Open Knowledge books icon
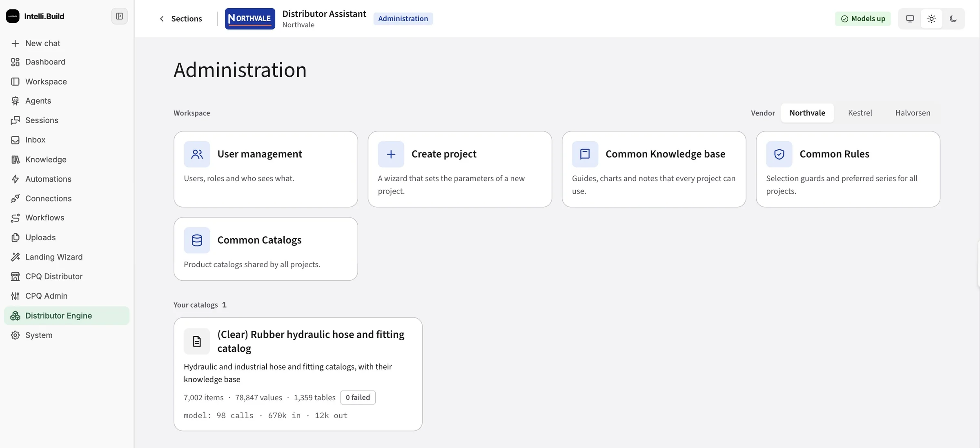Viewport: 980px width, 448px height. 15,160
